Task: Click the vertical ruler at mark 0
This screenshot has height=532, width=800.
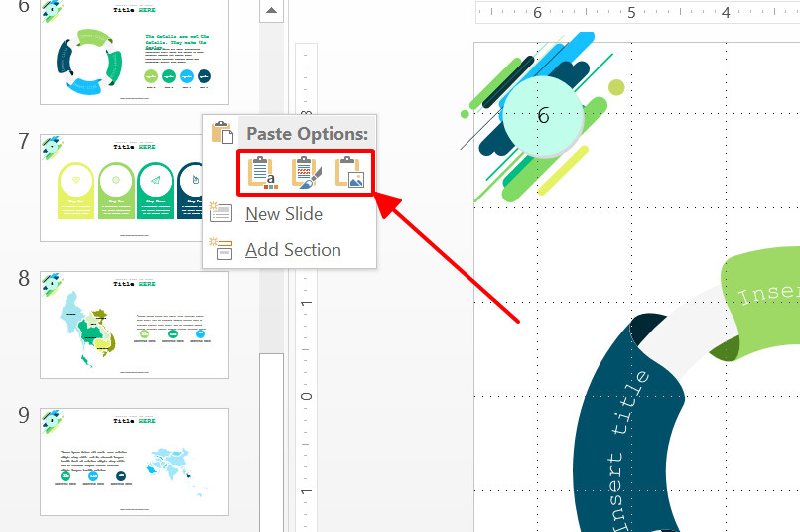Action: pyautogui.click(x=306, y=396)
